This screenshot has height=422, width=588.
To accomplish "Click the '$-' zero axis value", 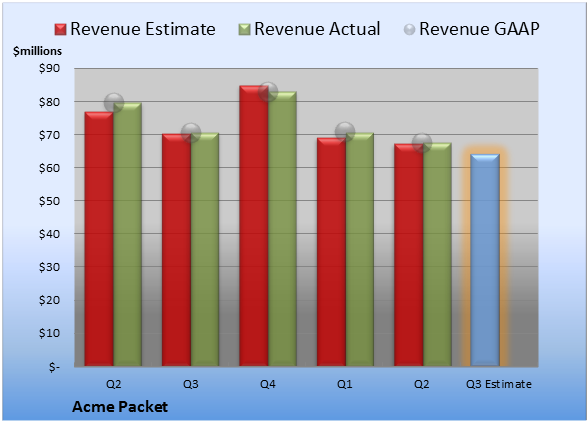I will (54, 366).
